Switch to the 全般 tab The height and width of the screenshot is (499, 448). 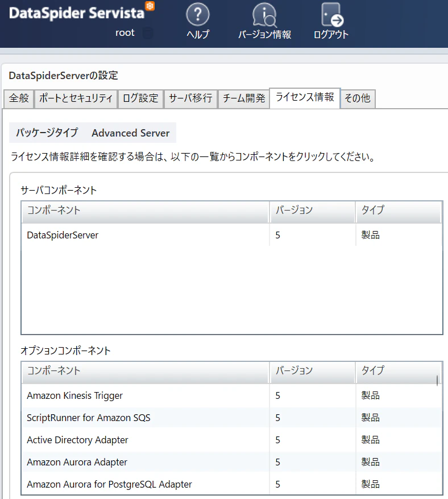tap(19, 98)
